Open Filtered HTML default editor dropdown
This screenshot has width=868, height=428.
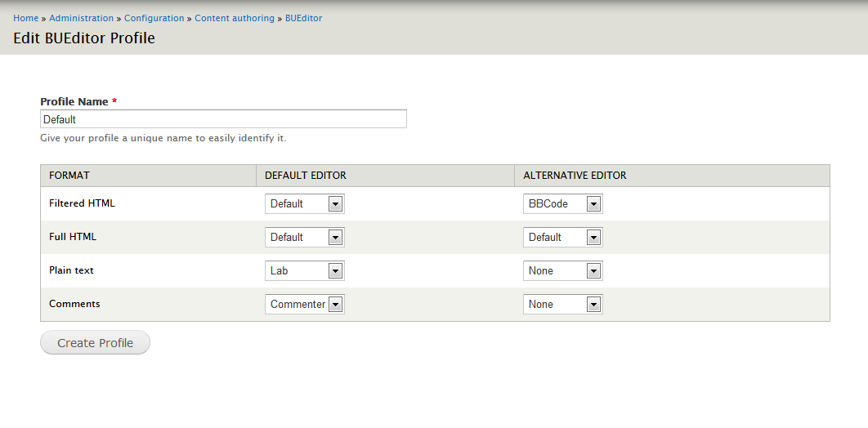tap(305, 203)
